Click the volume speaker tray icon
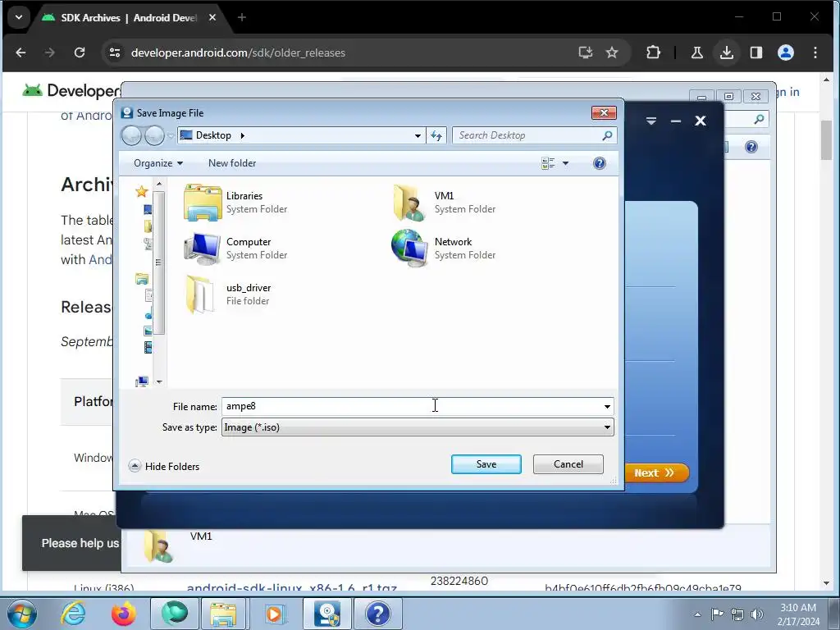The image size is (840, 630). 756,614
